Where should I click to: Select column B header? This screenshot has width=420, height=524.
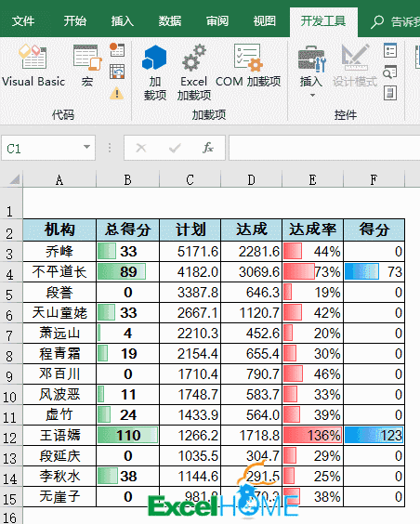(128, 180)
